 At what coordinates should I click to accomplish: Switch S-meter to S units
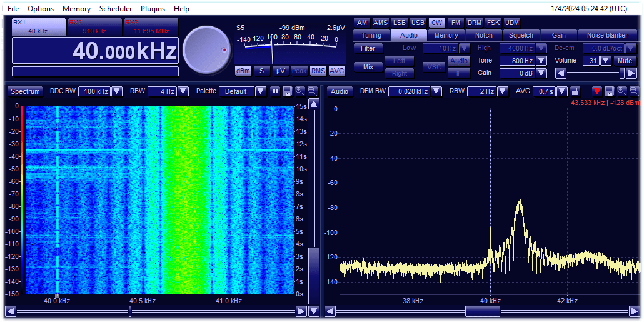pos(261,71)
